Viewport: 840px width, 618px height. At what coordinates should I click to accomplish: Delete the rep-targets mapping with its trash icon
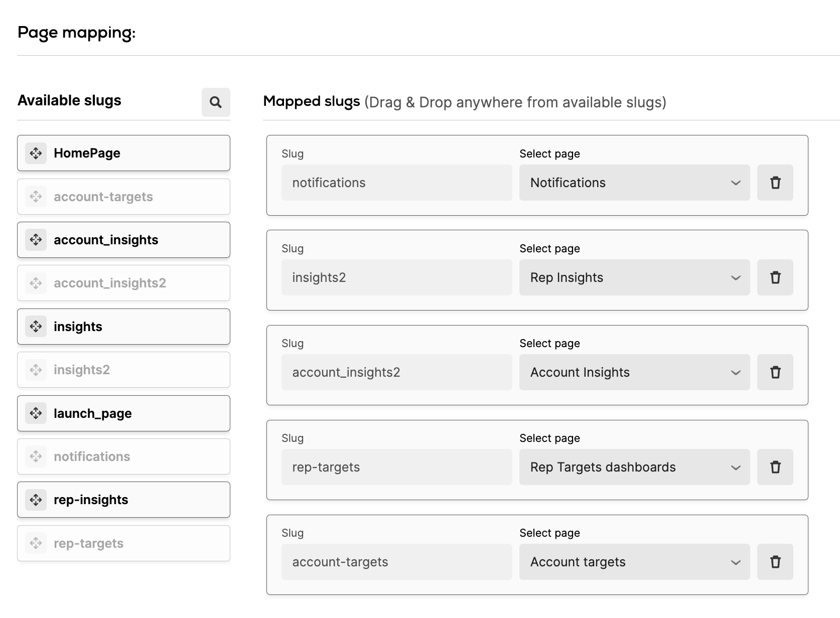[x=775, y=467]
